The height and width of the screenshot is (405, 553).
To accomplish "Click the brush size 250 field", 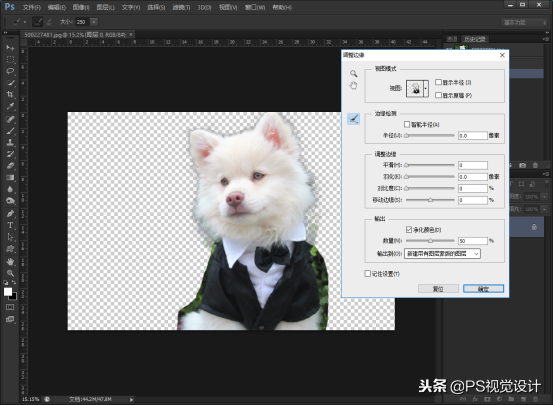I will click(82, 22).
